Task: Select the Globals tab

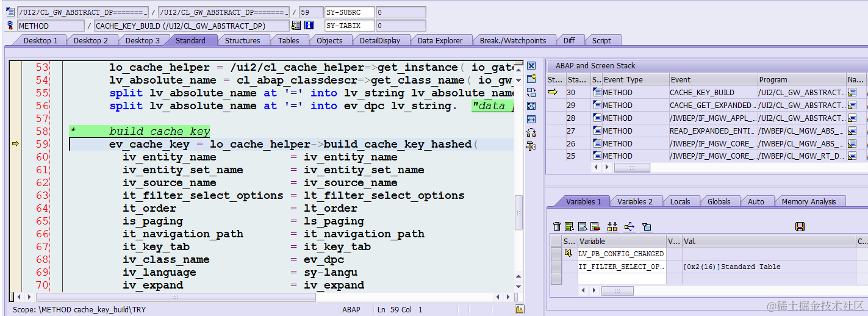Action: coord(719,201)
